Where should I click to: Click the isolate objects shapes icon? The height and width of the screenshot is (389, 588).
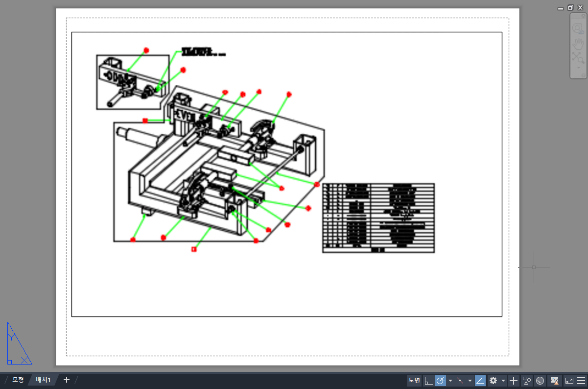pyautogui.click(x=527, y=380)
